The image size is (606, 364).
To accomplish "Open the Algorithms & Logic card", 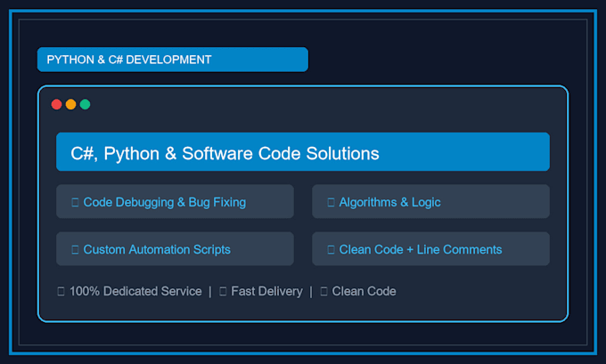I will coord(431,201).
